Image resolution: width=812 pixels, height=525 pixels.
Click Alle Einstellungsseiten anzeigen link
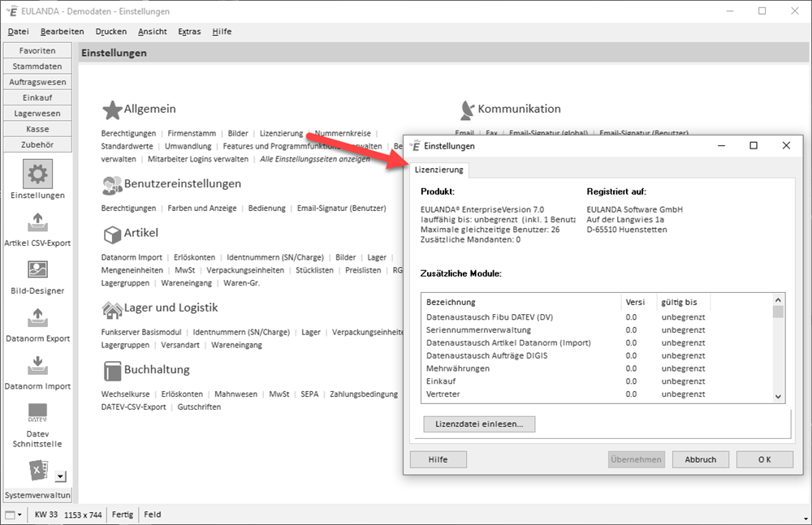(315, 159)
